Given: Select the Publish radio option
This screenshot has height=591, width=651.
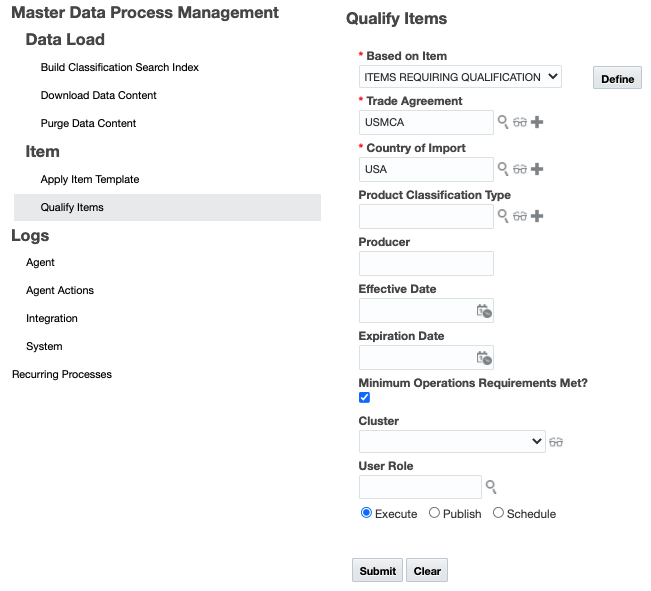Looking at the screenshot, I should tap(434, 513).
